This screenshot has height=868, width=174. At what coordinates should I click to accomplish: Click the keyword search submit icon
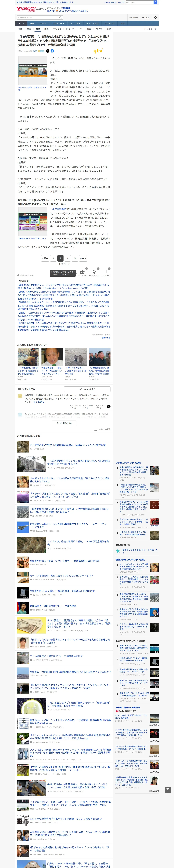[x=60, y=18]
